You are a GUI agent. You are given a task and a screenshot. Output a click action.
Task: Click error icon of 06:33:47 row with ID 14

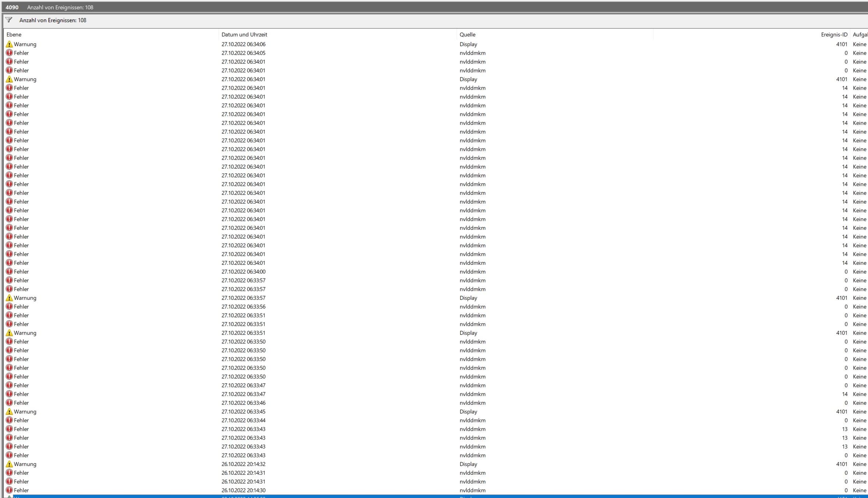click(x=10, y=394)
